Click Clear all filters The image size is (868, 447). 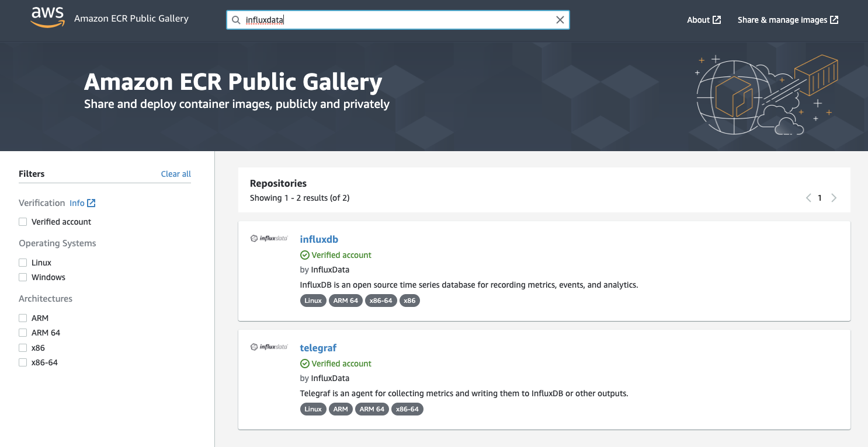click(176, 174)
